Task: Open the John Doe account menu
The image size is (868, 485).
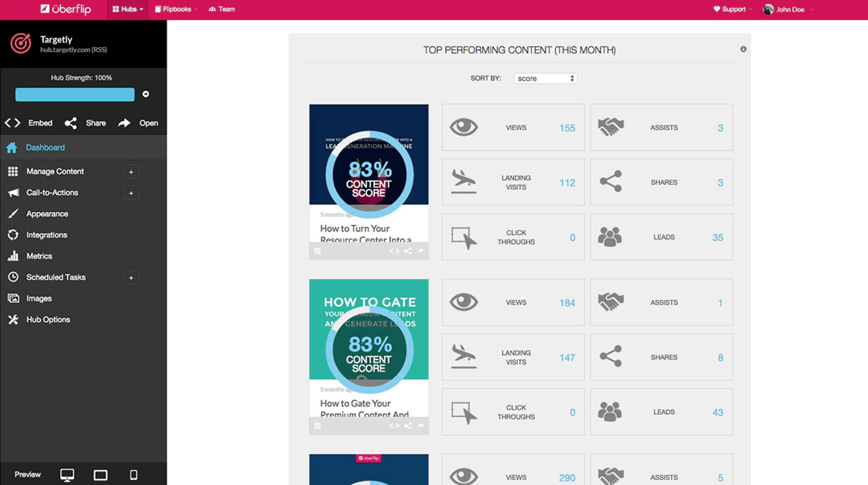Action: click(x=789, y=10)
